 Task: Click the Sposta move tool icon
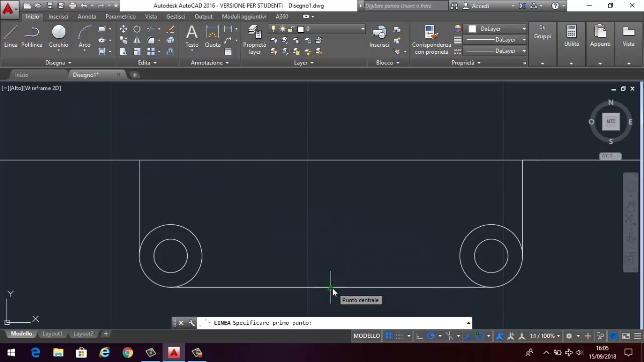tap(123, 29)
